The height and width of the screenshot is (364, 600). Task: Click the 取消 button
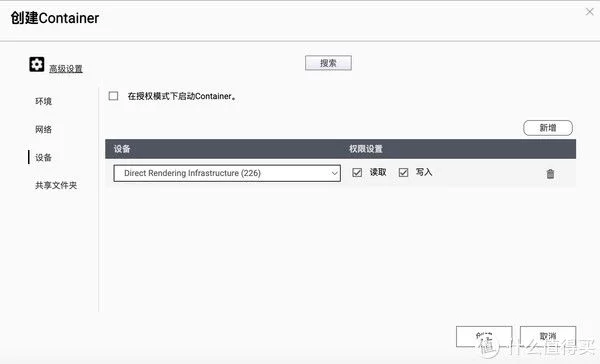[x=548, y=336]
